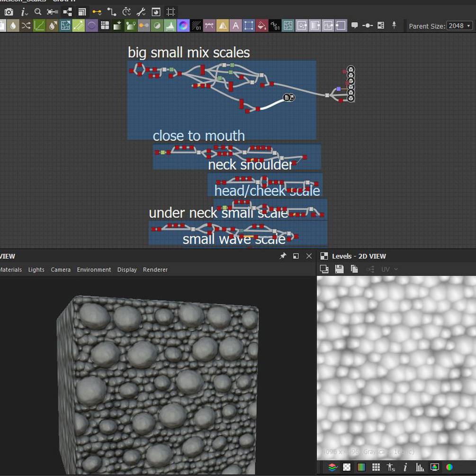Float the 3D view panel with undock icon
Viewport: 476px width, 476px height.
[296, 256]
